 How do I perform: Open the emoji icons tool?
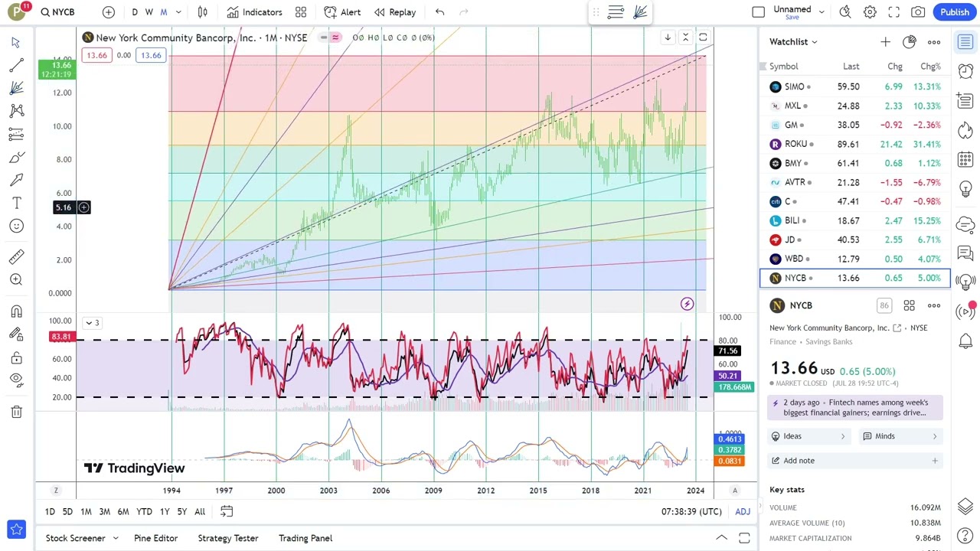click(16, 226)
